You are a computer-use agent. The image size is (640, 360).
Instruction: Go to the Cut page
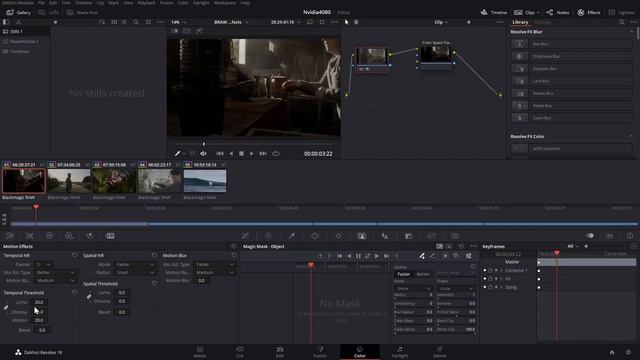240,352
